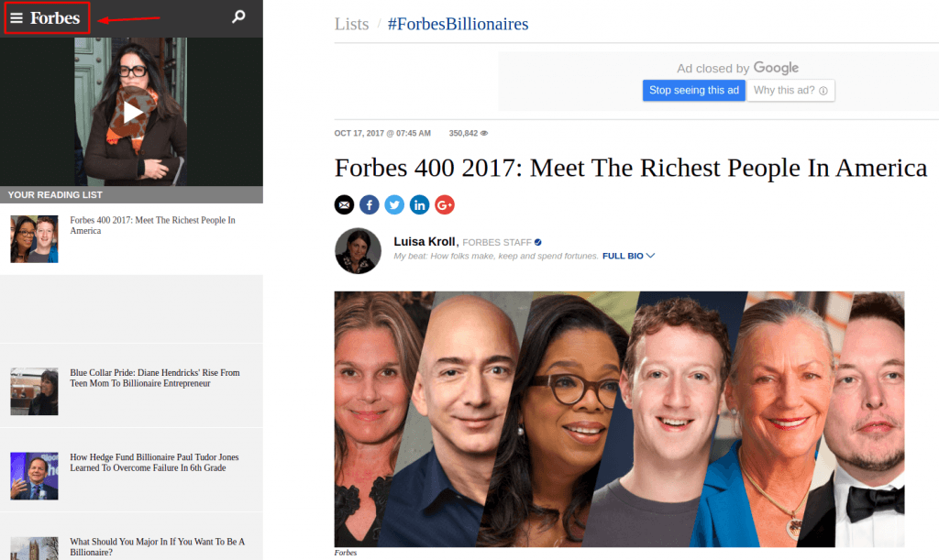Share article on LinkedIn
The image size is (939, 560).
[419, 205]
